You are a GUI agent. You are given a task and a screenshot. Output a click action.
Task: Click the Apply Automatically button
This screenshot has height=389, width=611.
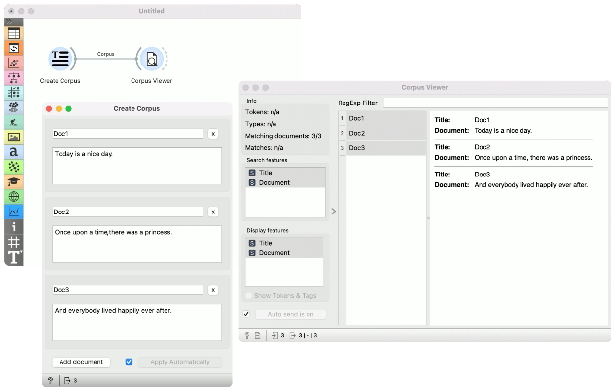pos(180,362)
